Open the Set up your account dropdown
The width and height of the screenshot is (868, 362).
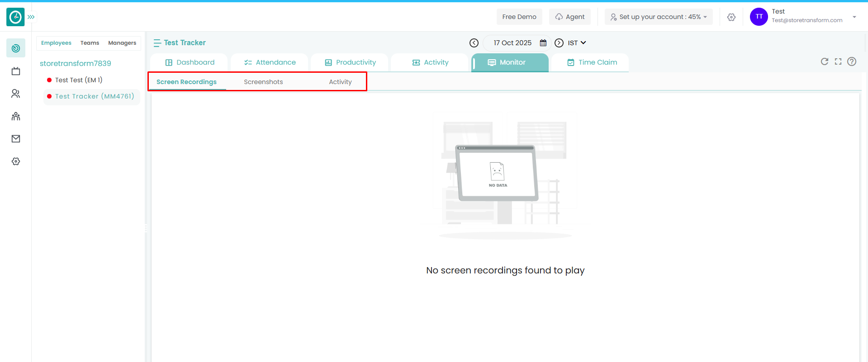point(659,17)
